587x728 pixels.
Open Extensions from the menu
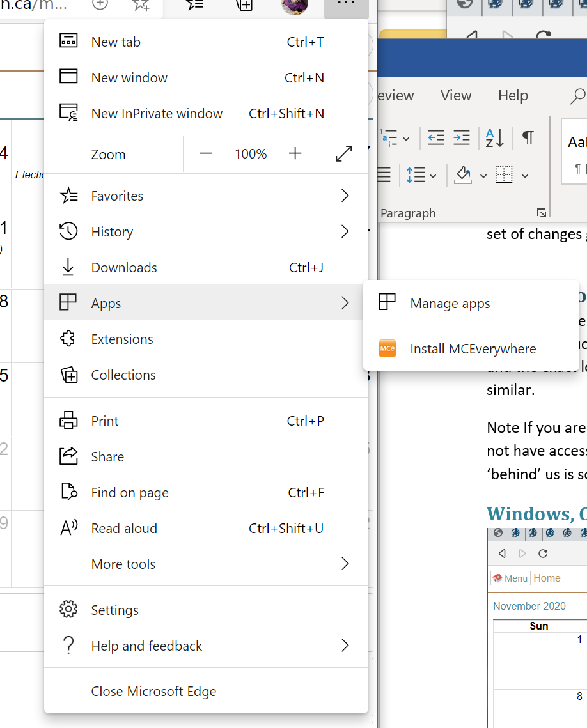[x=206, y=339]
